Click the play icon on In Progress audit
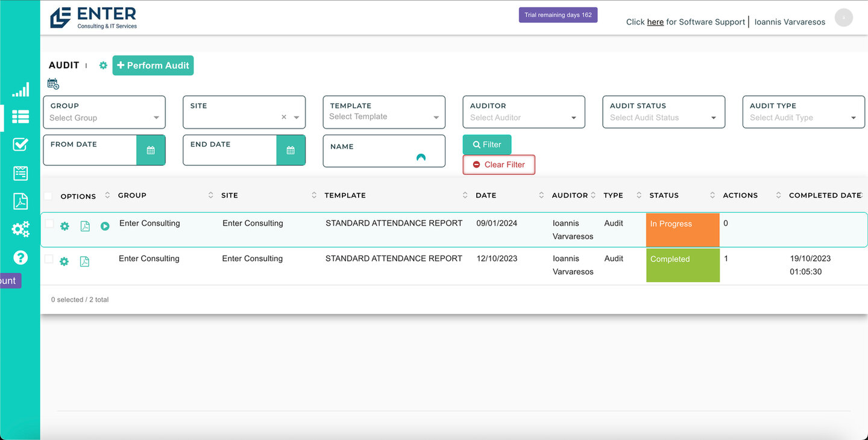The height and width of the screenshot is (440, 868). [x=105, y=227]
